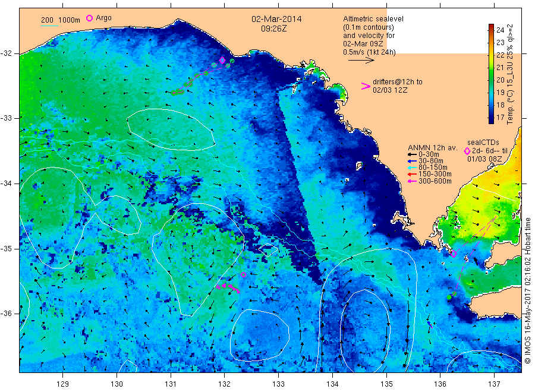Viewport: 535px width, 392px height.
Task: Click the 129 longitude axis label
Action: tap(63, 384)
